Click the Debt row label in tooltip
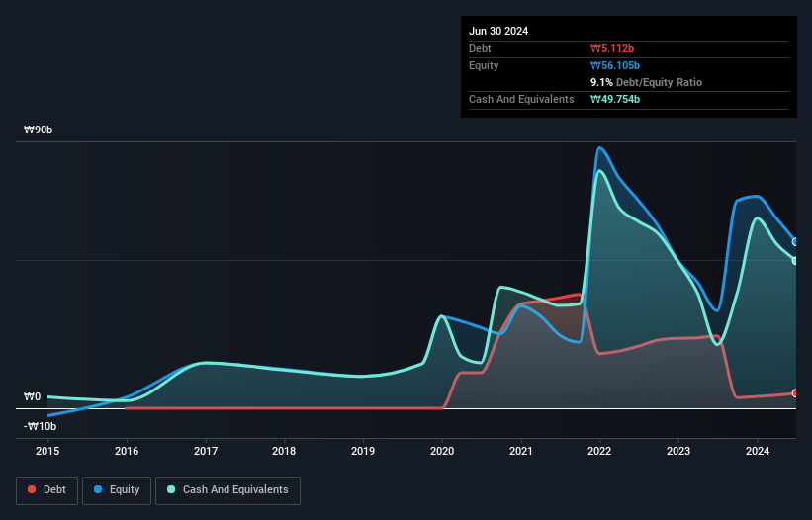 coord(480,48)
